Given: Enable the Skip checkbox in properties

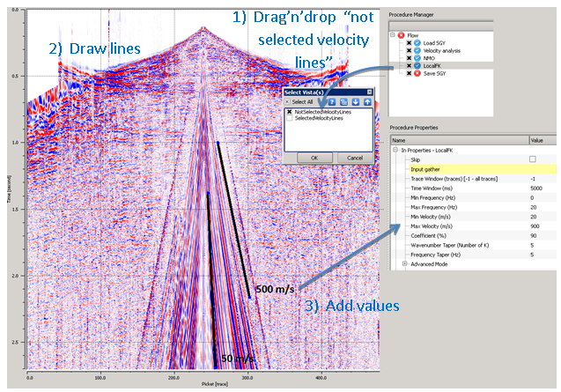Looking at the screenshot, I should (x=532, y=159).
